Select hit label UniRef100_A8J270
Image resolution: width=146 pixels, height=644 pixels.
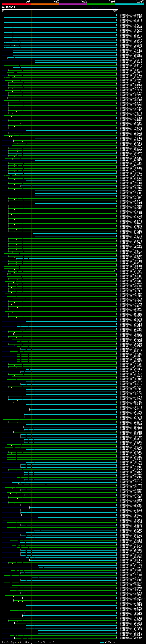click(131, 25)
